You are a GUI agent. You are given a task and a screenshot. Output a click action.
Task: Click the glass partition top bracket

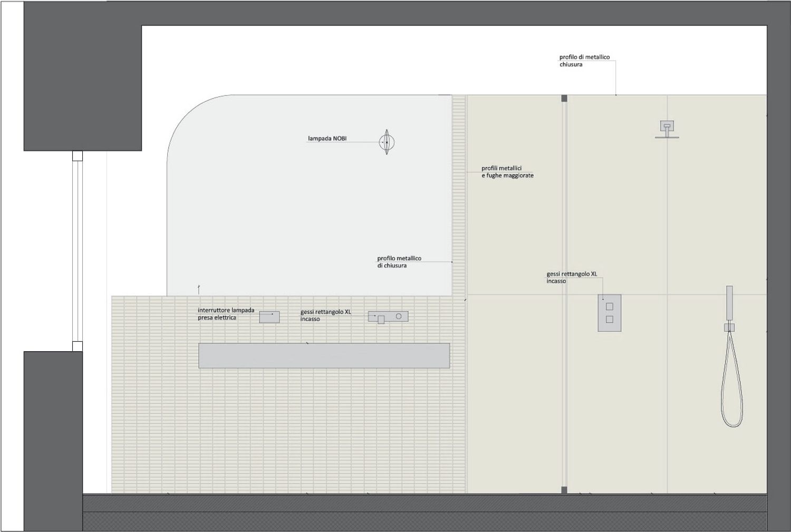point(564,98)
